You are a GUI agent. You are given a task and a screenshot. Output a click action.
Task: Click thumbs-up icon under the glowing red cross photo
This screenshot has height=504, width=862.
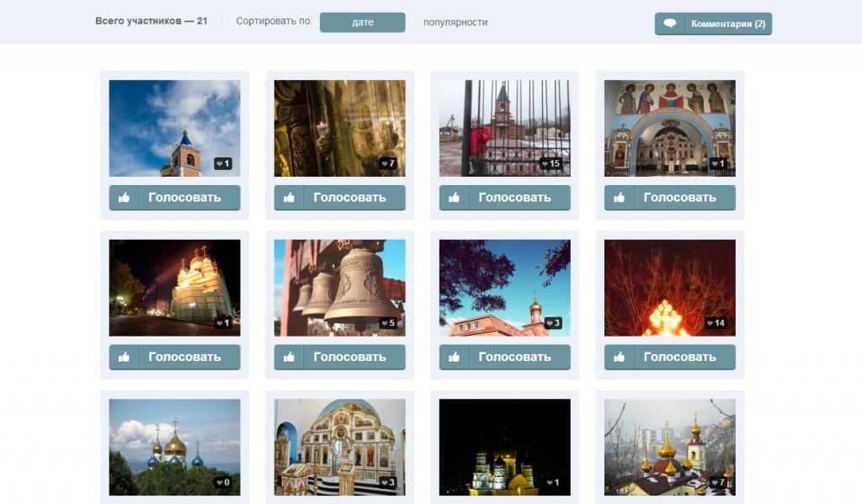point(619,358)
